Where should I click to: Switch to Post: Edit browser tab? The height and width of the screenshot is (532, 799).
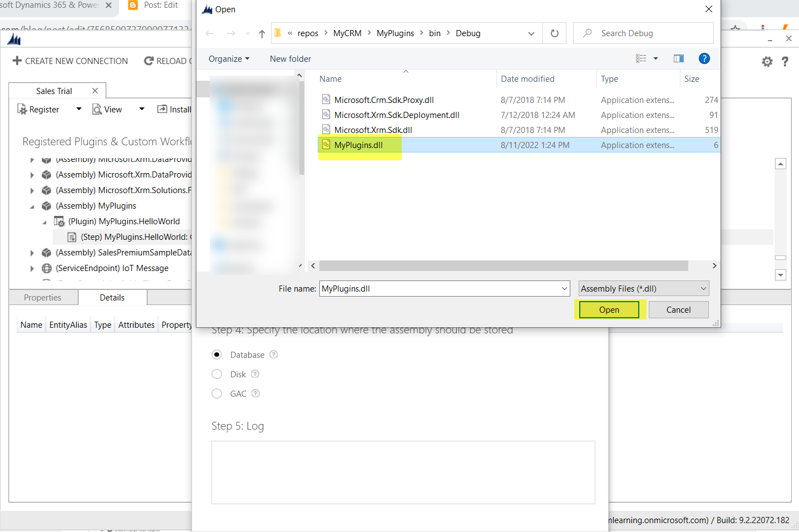(160, 5)
